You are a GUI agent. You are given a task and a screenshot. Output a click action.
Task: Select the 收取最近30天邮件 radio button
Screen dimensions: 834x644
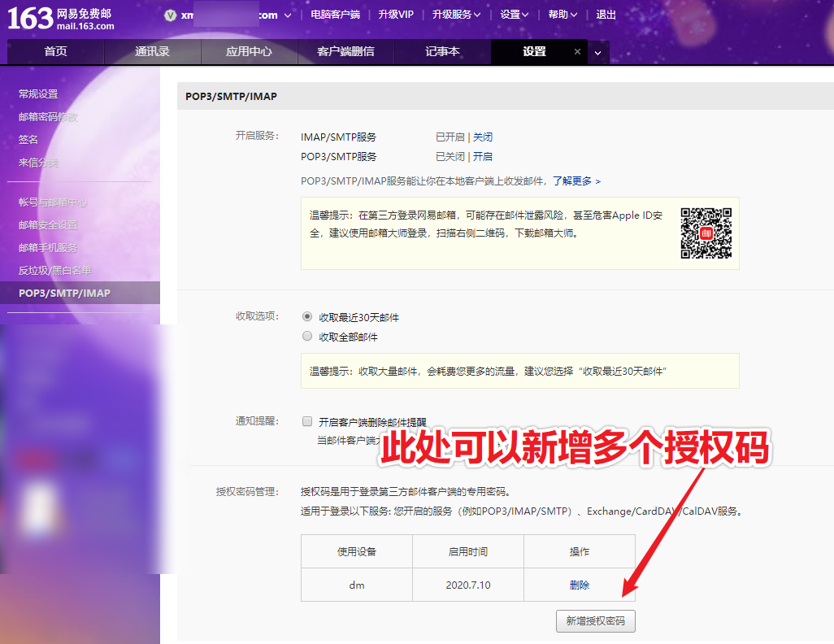click(307, 316)
